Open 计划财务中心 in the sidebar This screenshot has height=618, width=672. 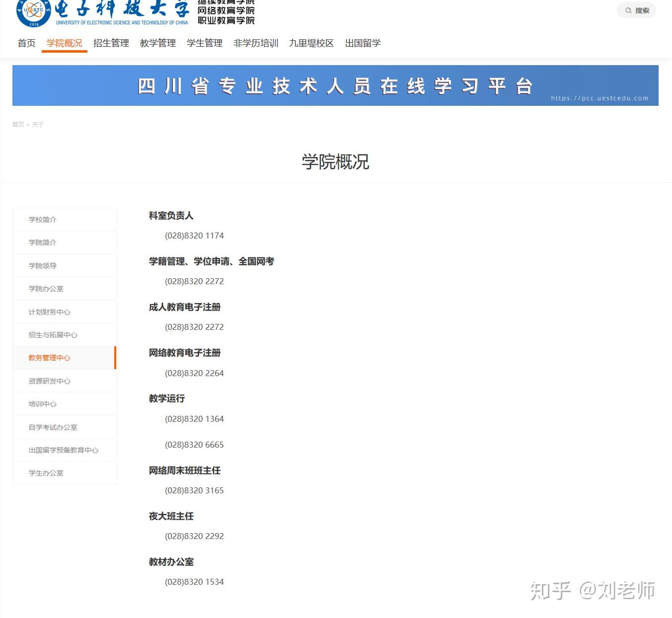(x=65, y=312)
